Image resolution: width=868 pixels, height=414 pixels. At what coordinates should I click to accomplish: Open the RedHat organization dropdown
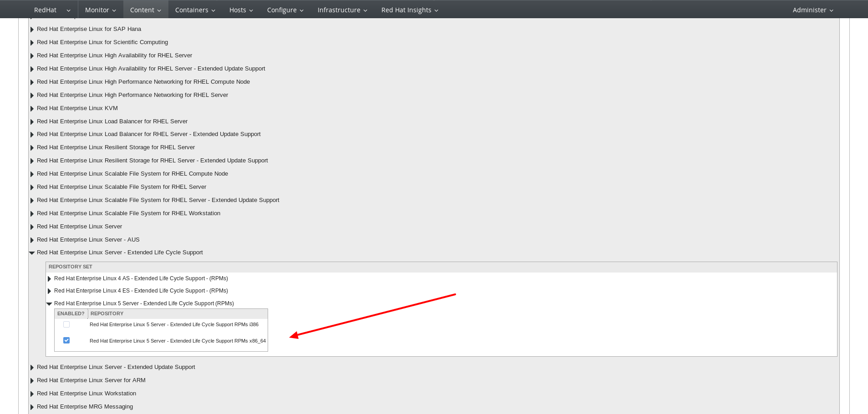pos(52,10)
